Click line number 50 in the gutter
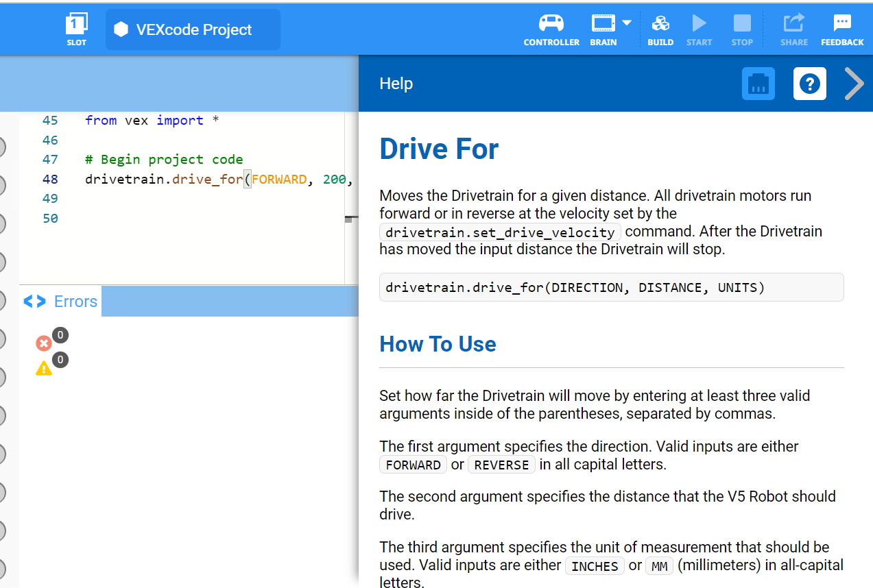The width and height of the screenshot is (873, 588). click(x=50, y=219)
